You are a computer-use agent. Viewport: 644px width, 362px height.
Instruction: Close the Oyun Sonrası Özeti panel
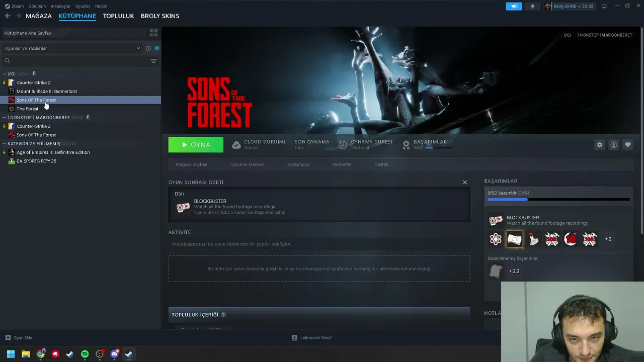click(465, 183)
